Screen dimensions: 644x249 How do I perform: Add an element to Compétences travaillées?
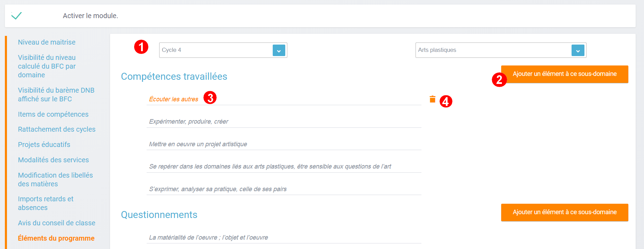click(565, 74)
